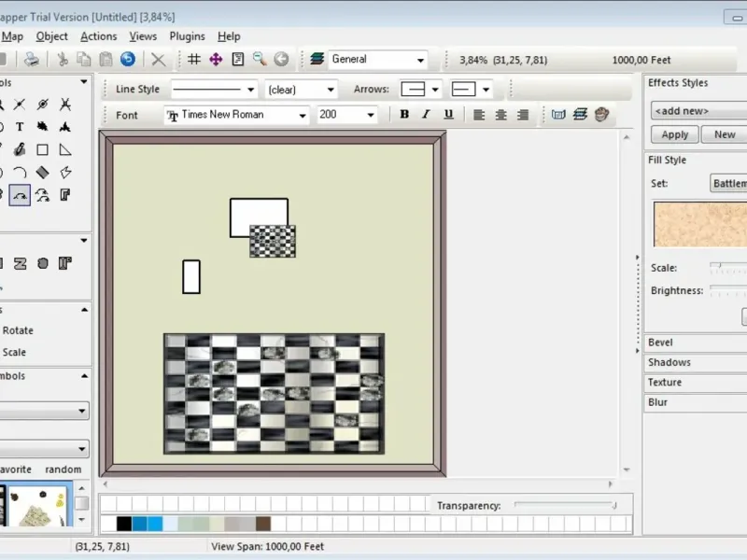Open the Views menu
This screenshot has width=747, height=560.
coord(143,36)
